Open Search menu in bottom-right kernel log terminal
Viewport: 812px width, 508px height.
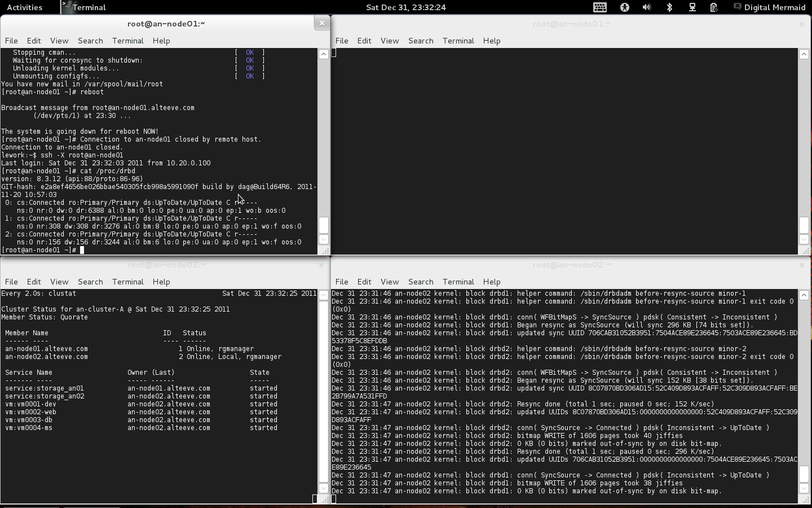[x=421, y=282]
